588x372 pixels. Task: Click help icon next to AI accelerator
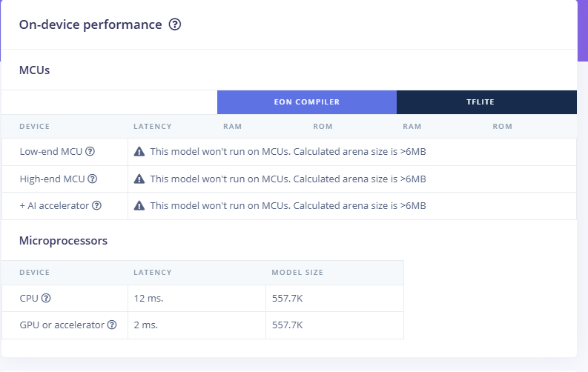click(x=96, y=205)
